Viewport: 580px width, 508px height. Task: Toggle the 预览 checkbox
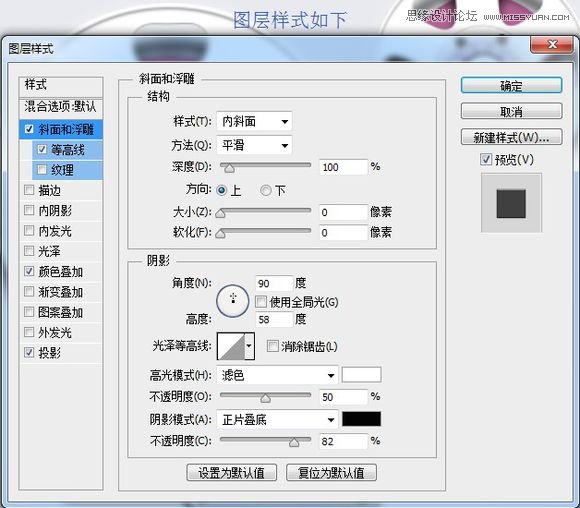pyautogui.click(x=486, y=159)
